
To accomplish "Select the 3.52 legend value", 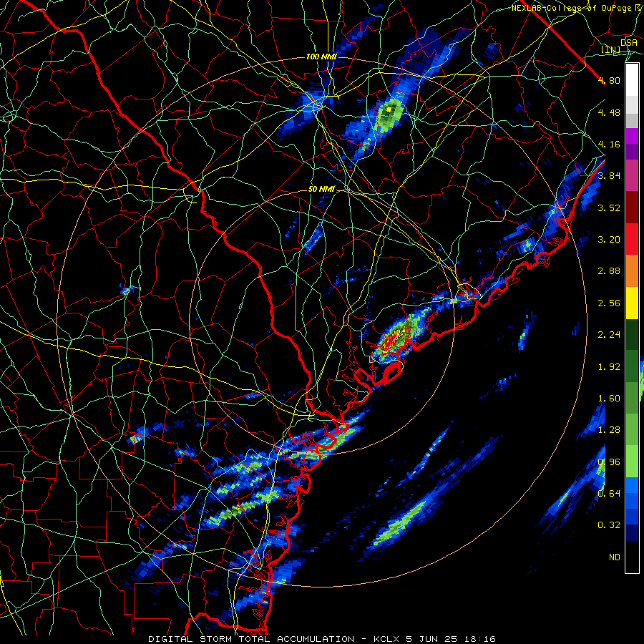I will point(609,208).
